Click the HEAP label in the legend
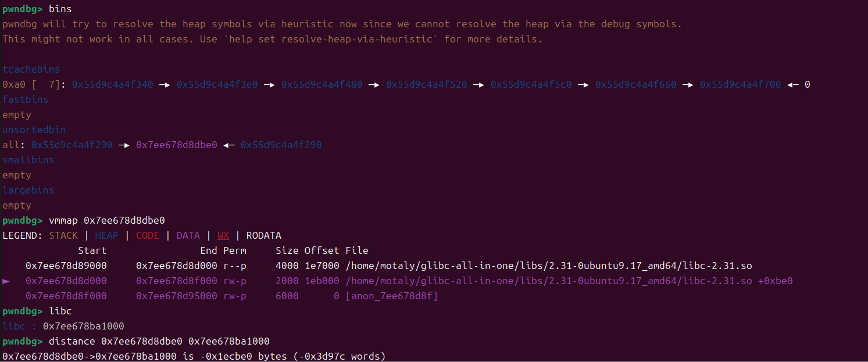 (106, 236)
